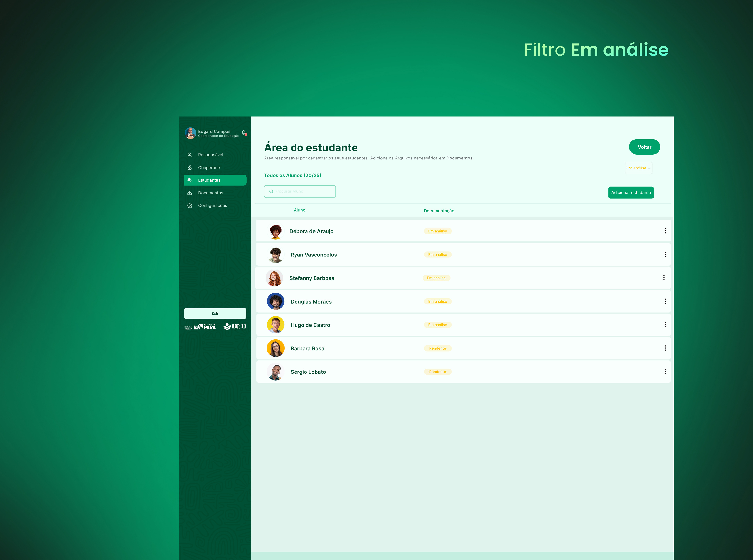
Task: Open options menu for Débora de Araujo
Action: pos(665,231)
